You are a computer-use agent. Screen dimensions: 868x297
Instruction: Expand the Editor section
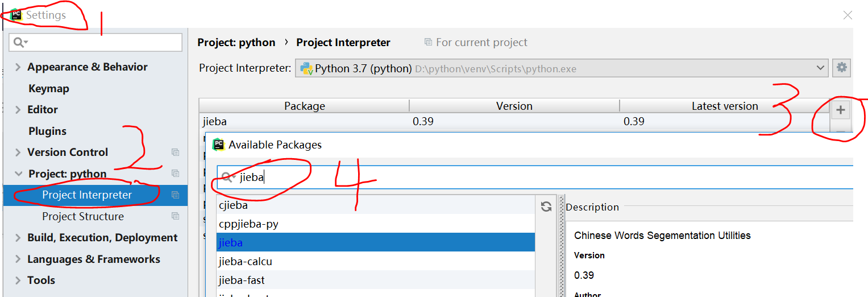tap(18, 110)
